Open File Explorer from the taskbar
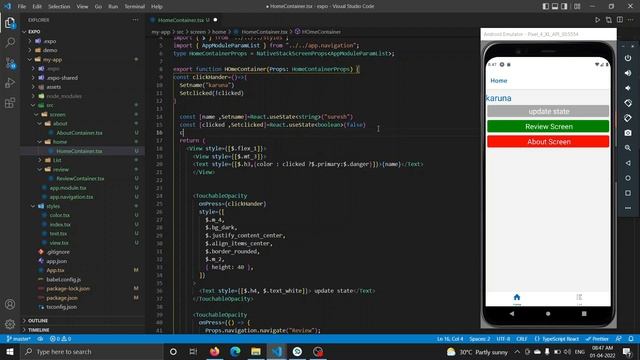The width and height of the screenshot is (640, 360). click(x=256, y=351)
